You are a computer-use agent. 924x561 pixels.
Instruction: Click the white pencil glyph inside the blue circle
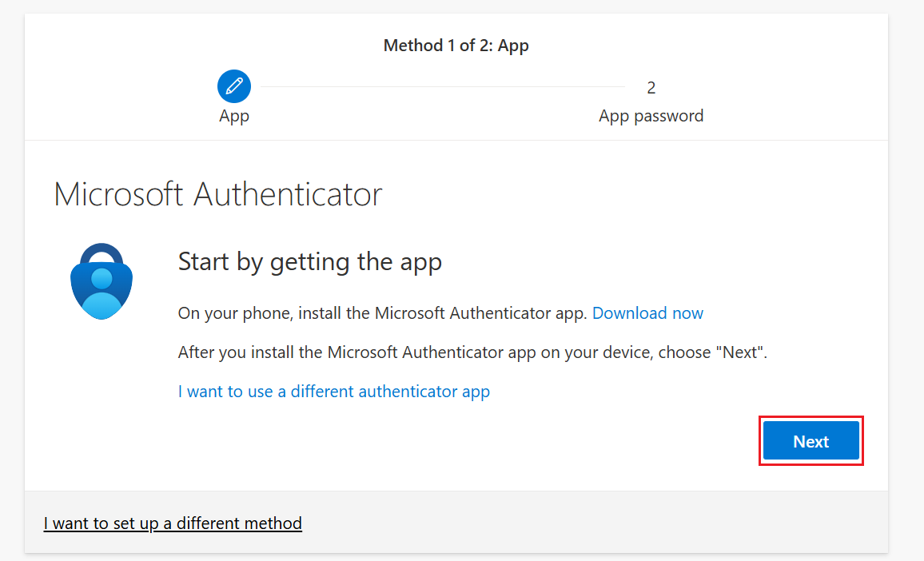(x=233, y=86)
